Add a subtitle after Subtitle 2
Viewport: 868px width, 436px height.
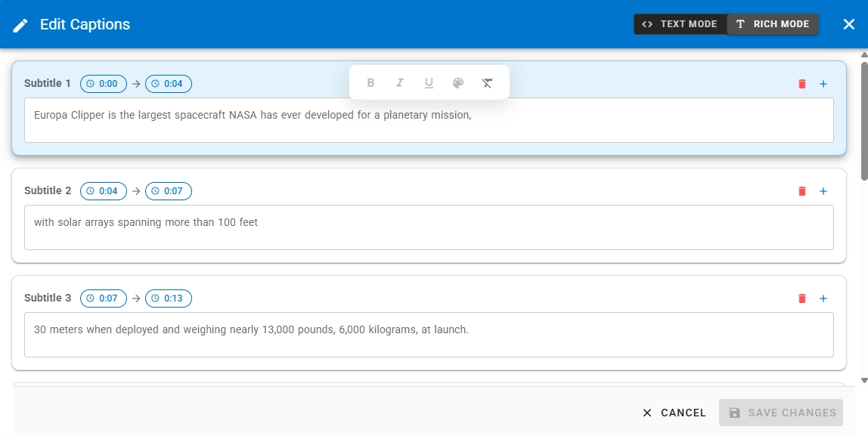pyautogui.click(x=823, y=191)
